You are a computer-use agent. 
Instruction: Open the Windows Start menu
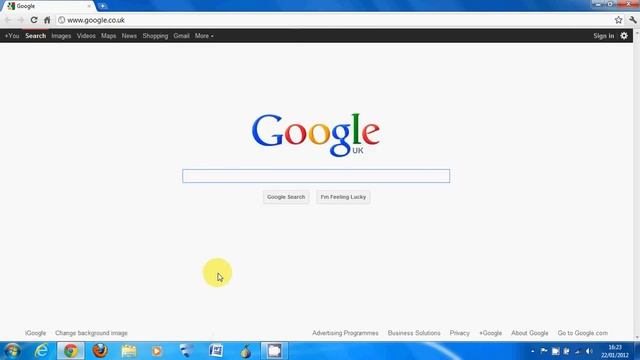(13, 351)
